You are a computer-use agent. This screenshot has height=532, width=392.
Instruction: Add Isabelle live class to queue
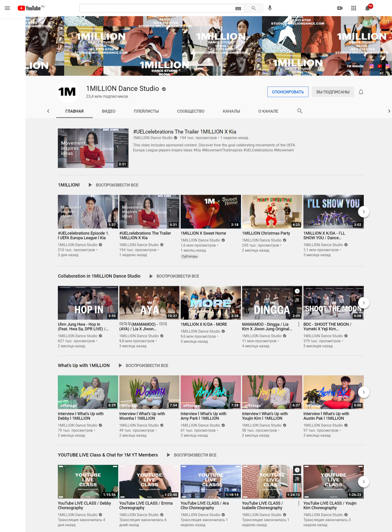click(297, 479)
